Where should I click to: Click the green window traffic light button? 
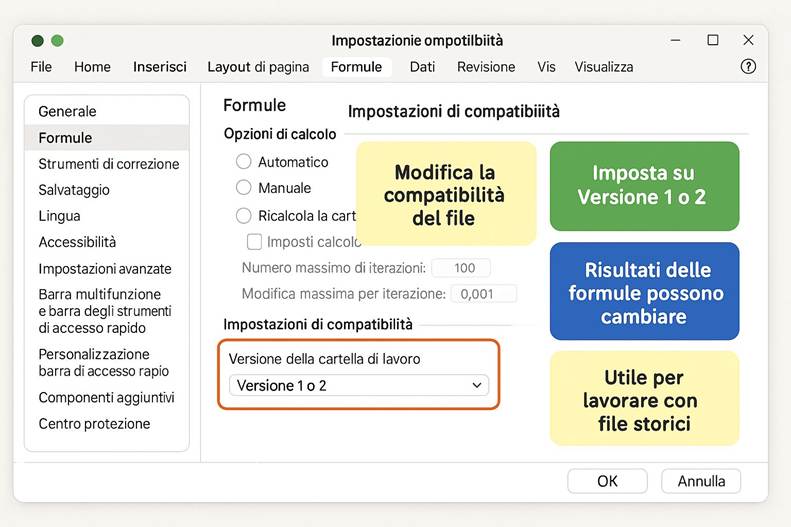click(x=57, y=41)
